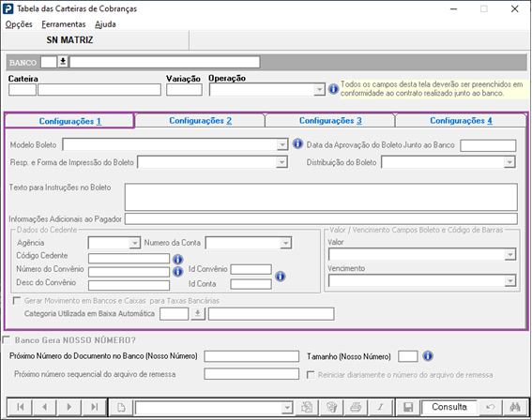Open the Distribuição do Boleto dropdown

pyautogui.click(x=509, y=162)
